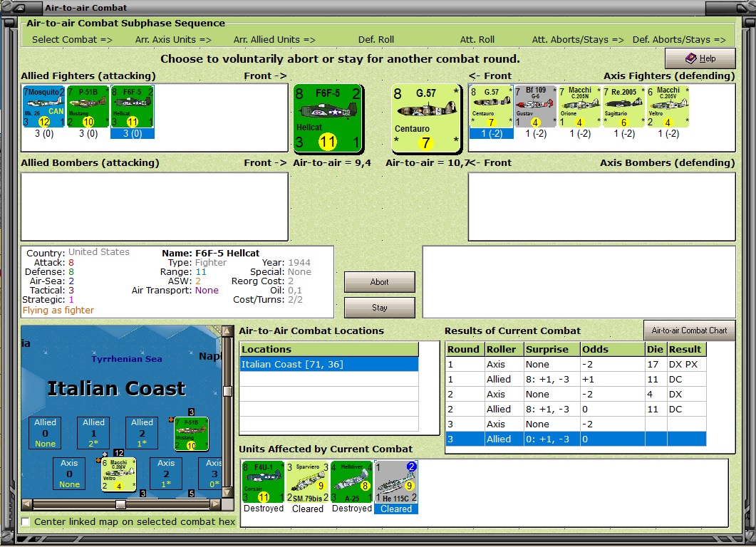Click the Roller column header in results
Image resolution: width=756 pixels, height=547 pixels.
[504, 350]
